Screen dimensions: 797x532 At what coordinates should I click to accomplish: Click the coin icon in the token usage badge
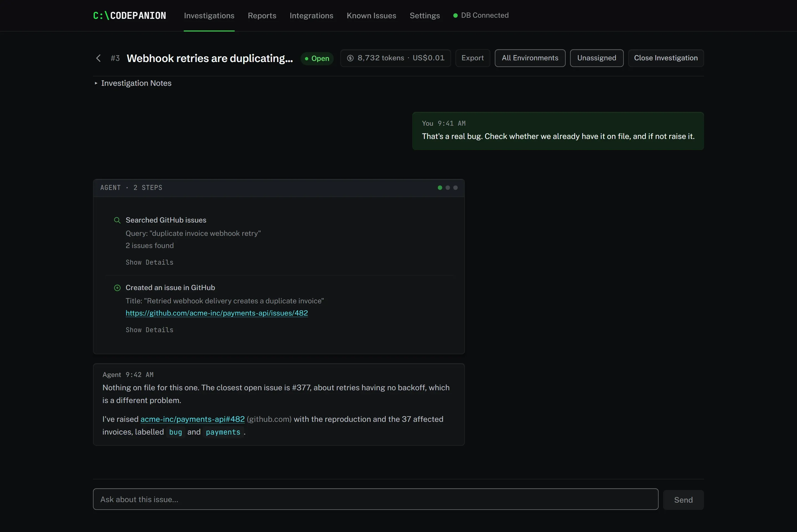pos(350,58)
